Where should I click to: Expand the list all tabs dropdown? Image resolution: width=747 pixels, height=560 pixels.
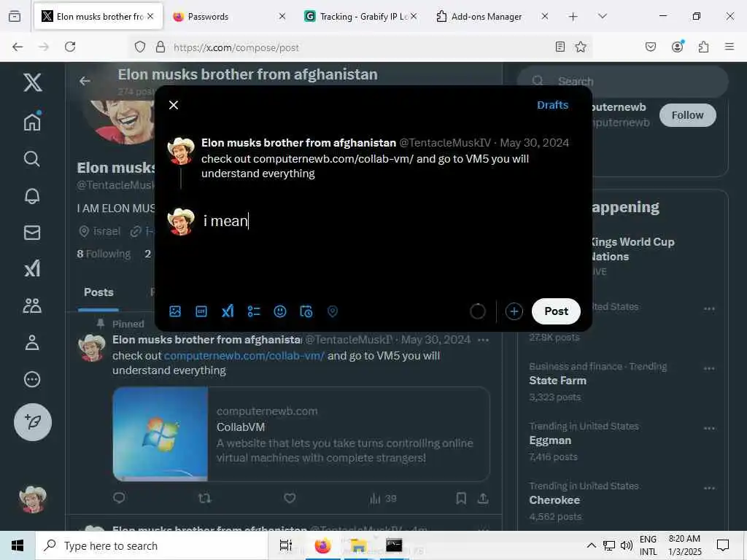point(603,16)
